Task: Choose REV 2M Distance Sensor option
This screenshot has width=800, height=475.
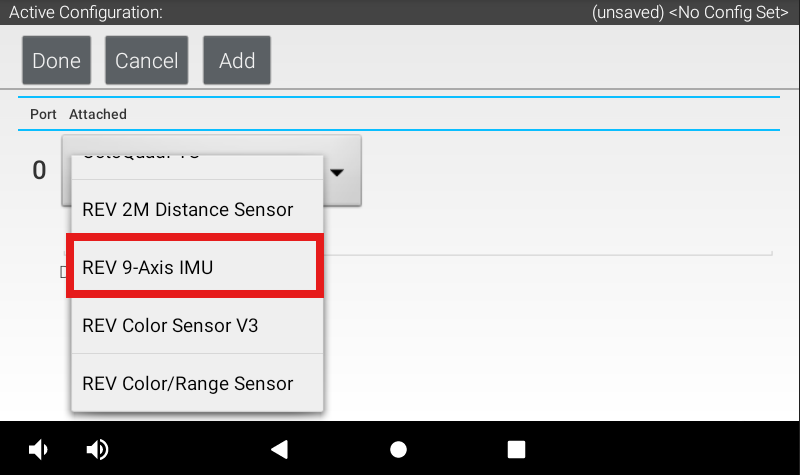Action: [196, 210]
